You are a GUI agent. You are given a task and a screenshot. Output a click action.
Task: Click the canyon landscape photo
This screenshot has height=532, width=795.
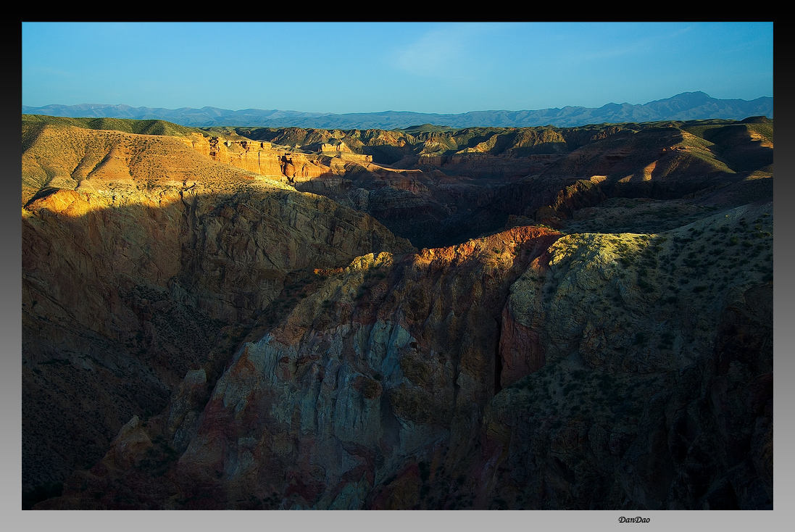click(x=397, y=266)
